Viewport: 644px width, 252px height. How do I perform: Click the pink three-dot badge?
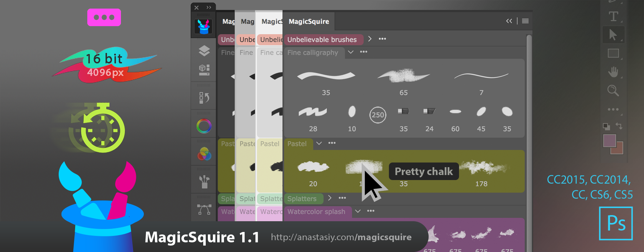click(x=104, y=17)
